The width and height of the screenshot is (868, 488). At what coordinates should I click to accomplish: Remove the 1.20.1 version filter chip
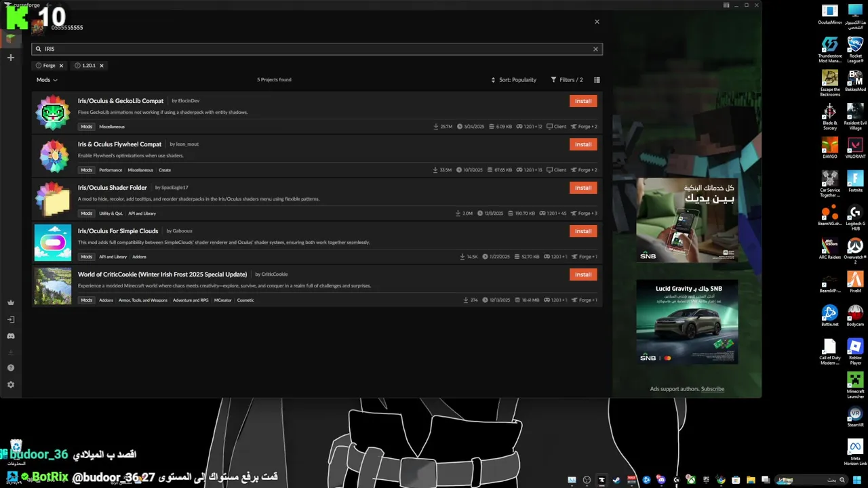pyautogui.click(x=102, y=66)
